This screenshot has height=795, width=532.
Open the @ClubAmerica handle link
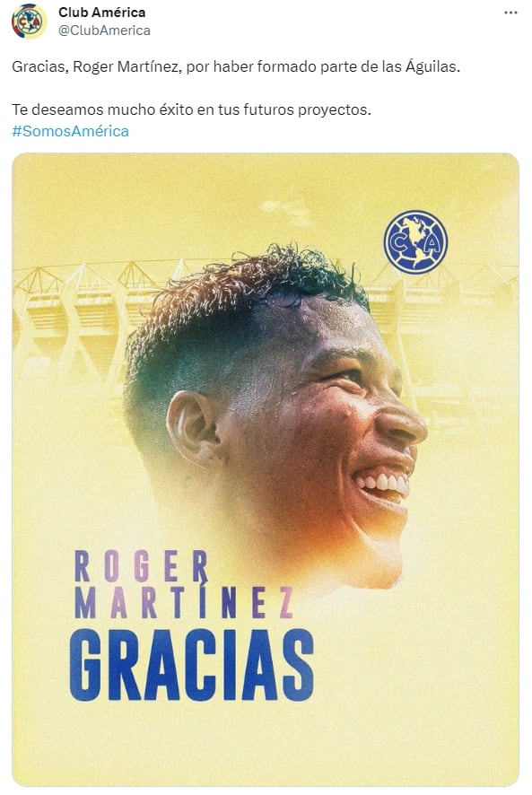pyautogui.click(x=104, y=31)
